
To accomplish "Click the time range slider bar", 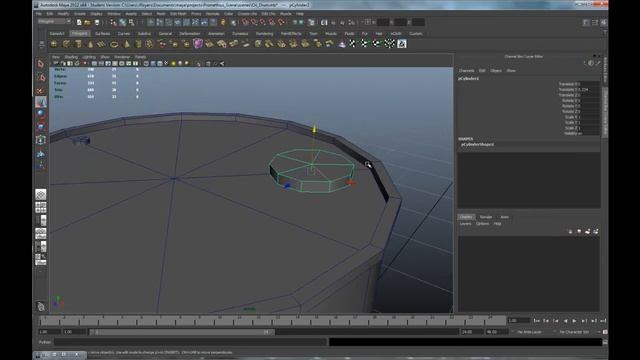I will [x=181, y=332].
